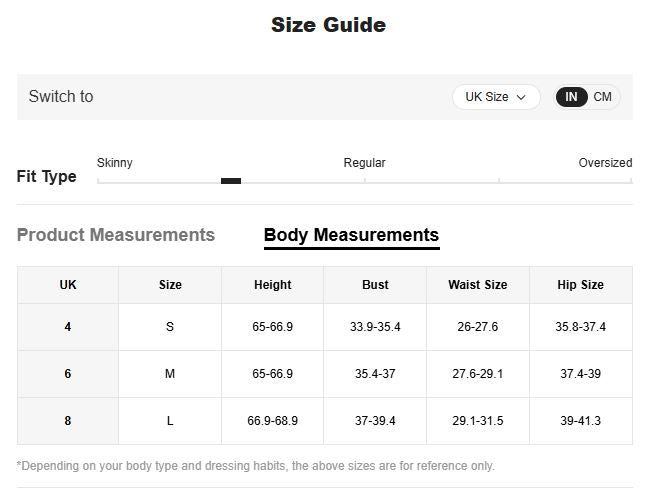Select the UK 8 size row
The width and height of the screenshot is (654, 503).
point(68,421)
